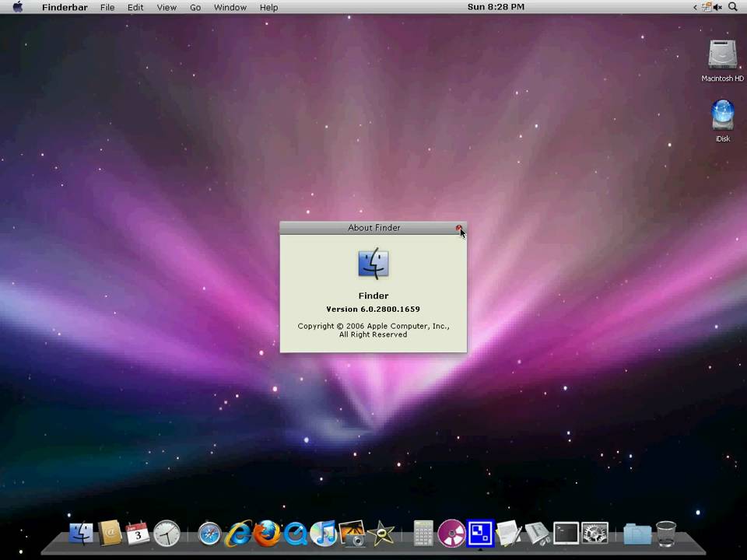
Task: Open Finder from the dock
Action: coord(82,534)
